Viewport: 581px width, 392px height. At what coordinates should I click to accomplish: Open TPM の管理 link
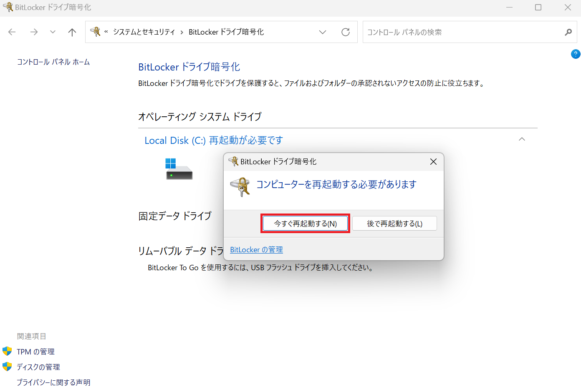(35, 352)
